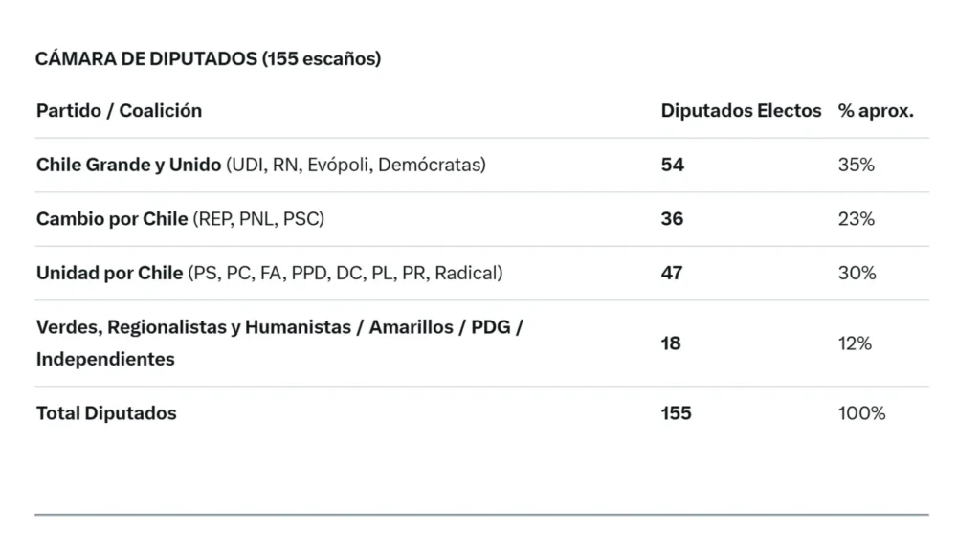Screen dimensions: 980x554
Task: Select the "Total Diputados" row label
Action: pyautogui.click(x=106, y=413)
